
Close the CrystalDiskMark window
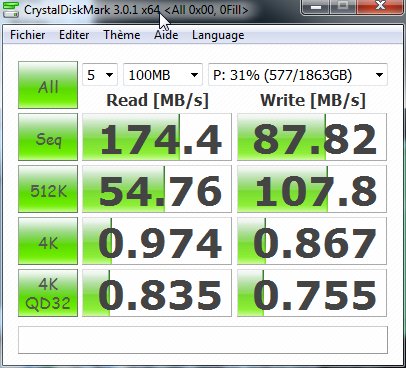click(x=379, y=7)
